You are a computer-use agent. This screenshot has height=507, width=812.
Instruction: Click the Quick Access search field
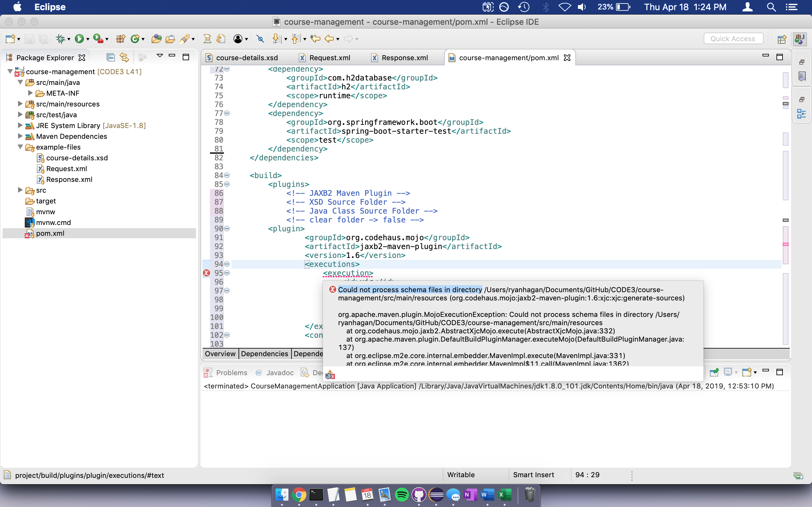point(733,39)
